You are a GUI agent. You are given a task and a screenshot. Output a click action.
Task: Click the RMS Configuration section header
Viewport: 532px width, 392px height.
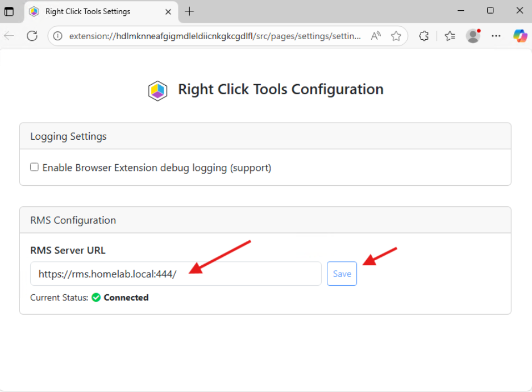pos(73,220)
